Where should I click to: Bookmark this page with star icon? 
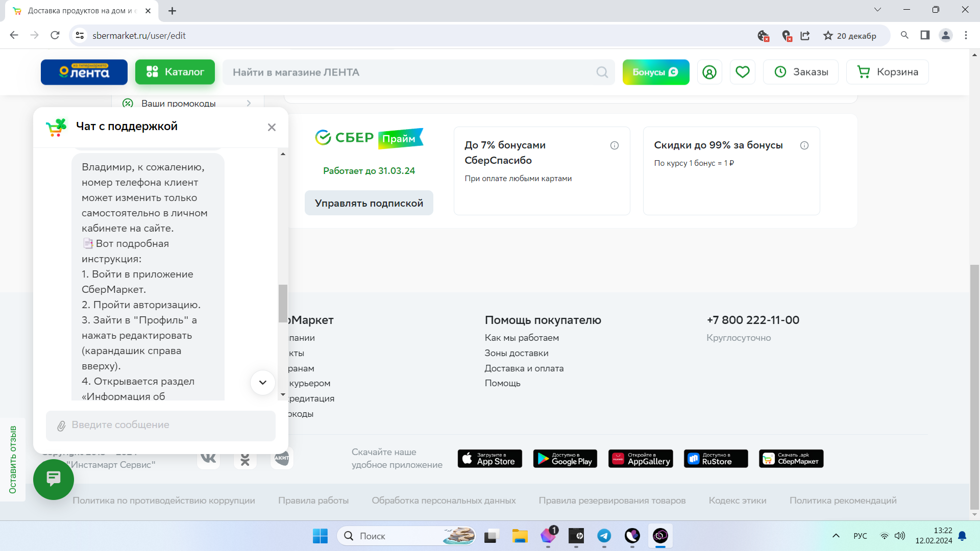pos(828,35)
